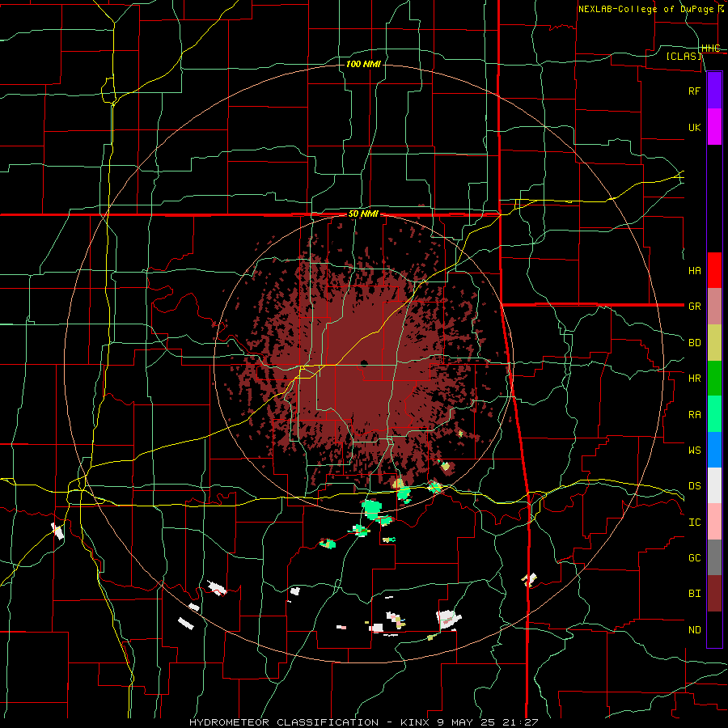The height and width of the screenshot is (728, 728).
Task: Click the red HA legend color swatch
Action: pos(714,270)
